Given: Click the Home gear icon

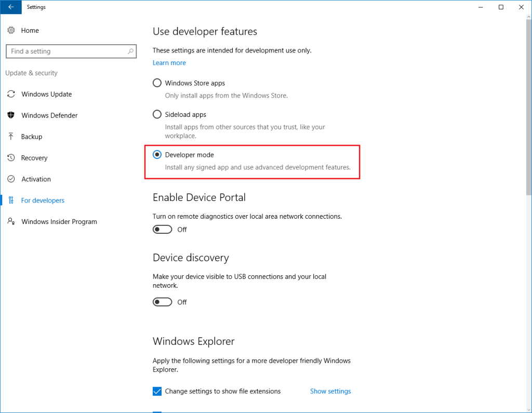Looking at the screenshot, I should 11,30.
